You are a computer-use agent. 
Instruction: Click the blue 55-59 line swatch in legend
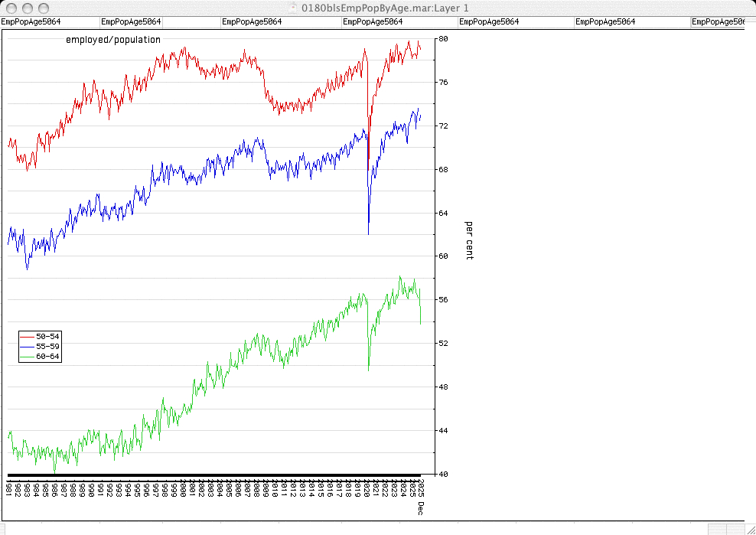tap(28, 347)
